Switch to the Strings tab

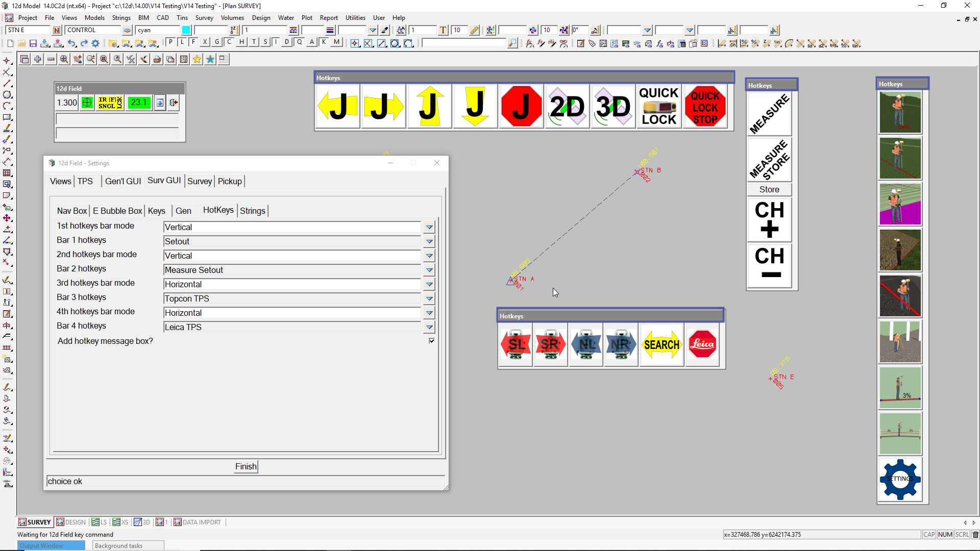tap(252, 211)
